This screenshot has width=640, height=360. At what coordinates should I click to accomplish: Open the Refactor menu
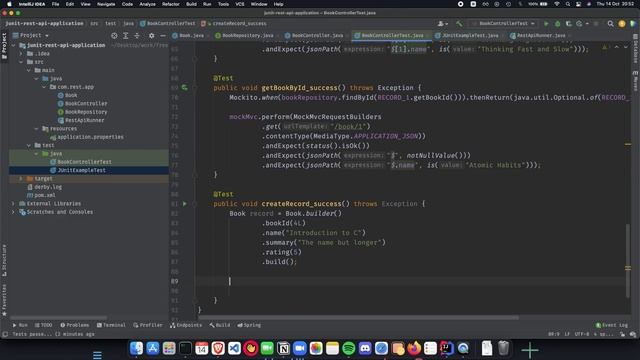click(x=171, y=4)
